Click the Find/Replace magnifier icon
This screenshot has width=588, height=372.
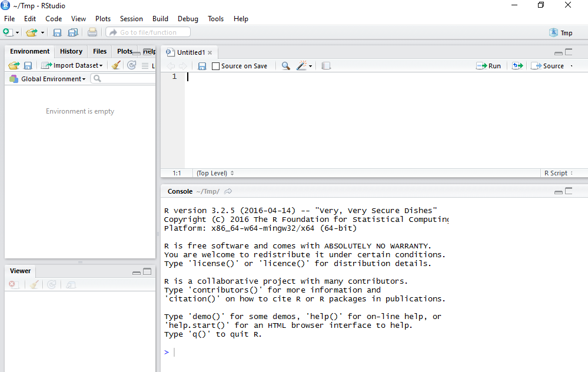pos(285,66)
